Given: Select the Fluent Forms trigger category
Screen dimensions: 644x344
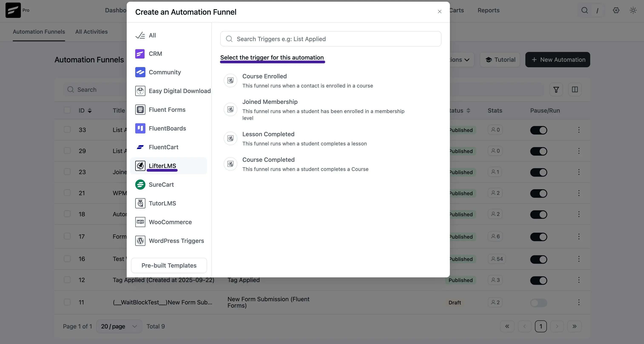Looking at the screenshot, I should pos(169,110).
